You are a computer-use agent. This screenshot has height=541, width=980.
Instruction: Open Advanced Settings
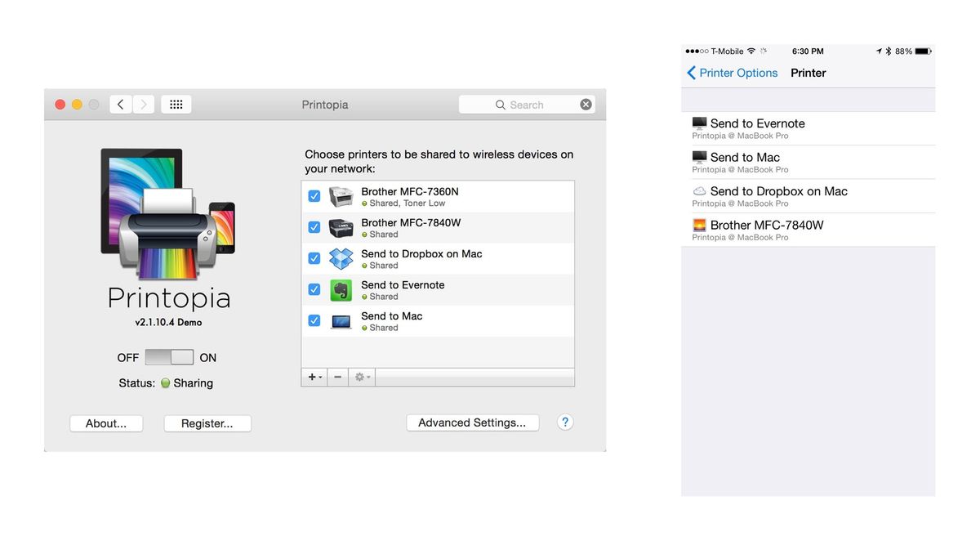click(x=472, y=423)
